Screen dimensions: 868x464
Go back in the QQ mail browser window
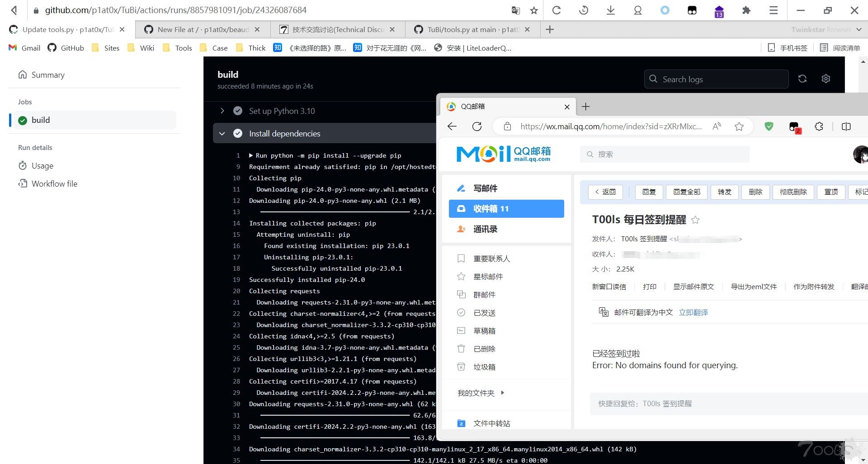click(x=452, y=127)
